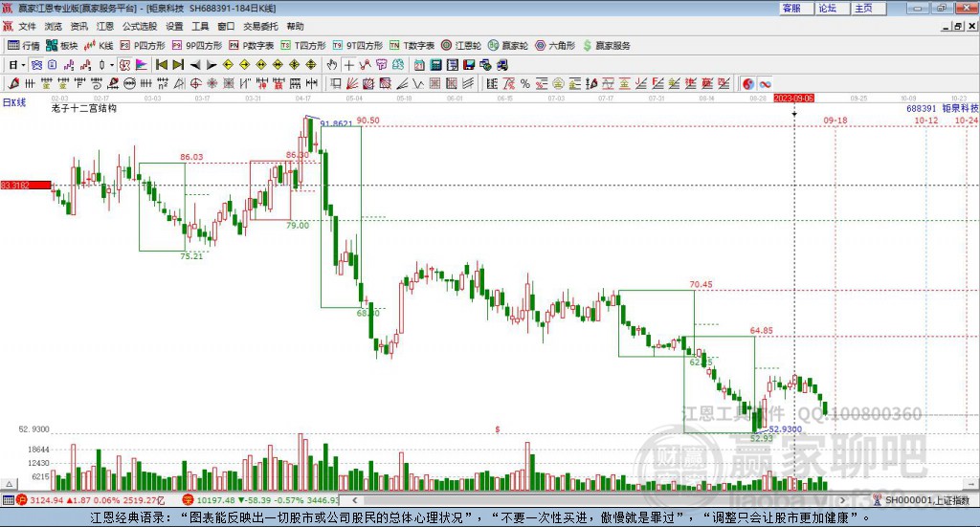The image size is (980, 527).
Task: Open the 资讯 menu
Action: tap(78, 26)
